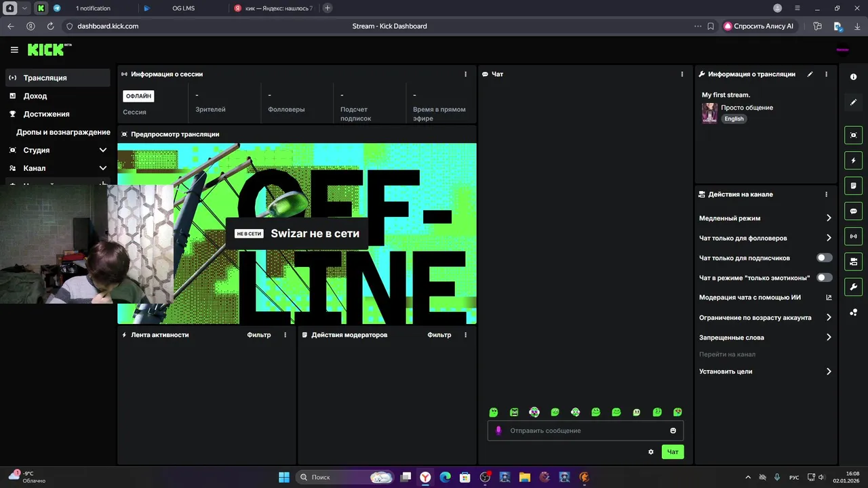The width and height of the screenshot is (868, 488).
Task: Open Медленный режим options chevron
Action: [829, 218]
